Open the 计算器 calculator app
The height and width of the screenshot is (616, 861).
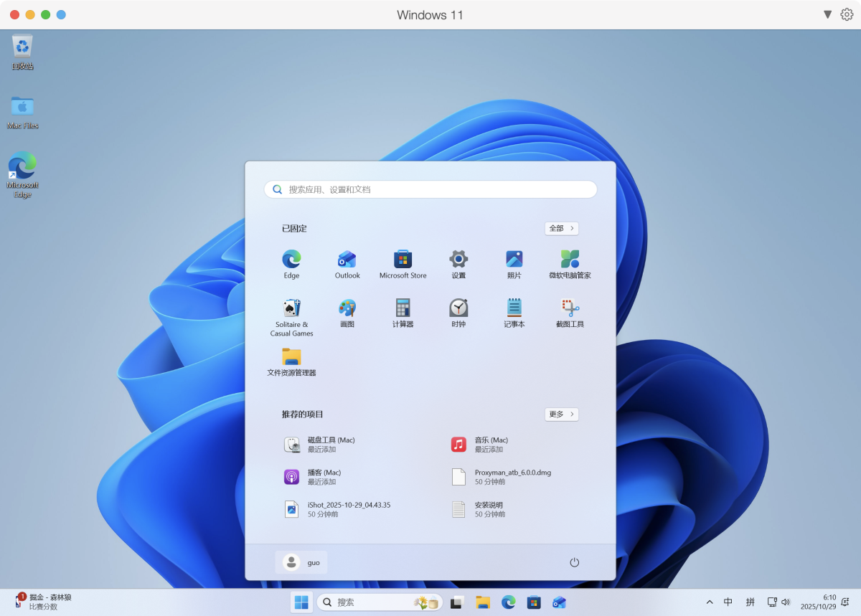tap(403, 312)
